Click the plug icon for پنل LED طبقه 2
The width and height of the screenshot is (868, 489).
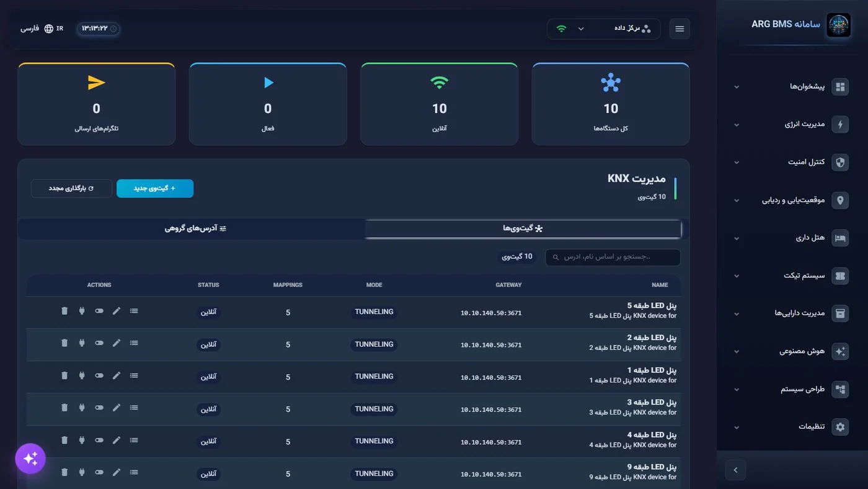coord(82,343)
